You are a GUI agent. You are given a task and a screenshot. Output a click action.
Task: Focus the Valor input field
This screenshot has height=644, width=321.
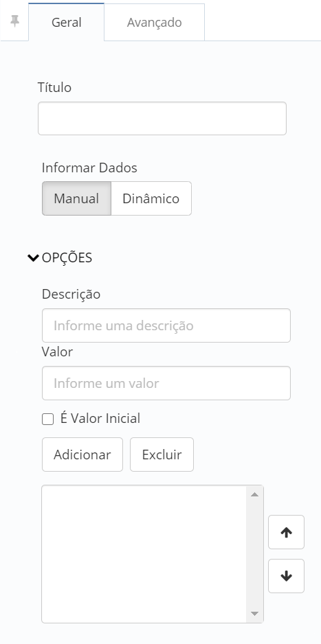point(166,383)
